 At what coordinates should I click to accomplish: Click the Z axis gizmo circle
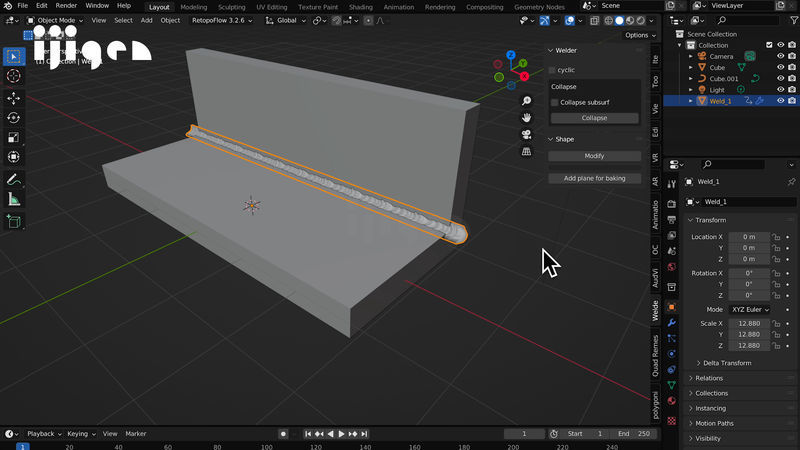511,55
